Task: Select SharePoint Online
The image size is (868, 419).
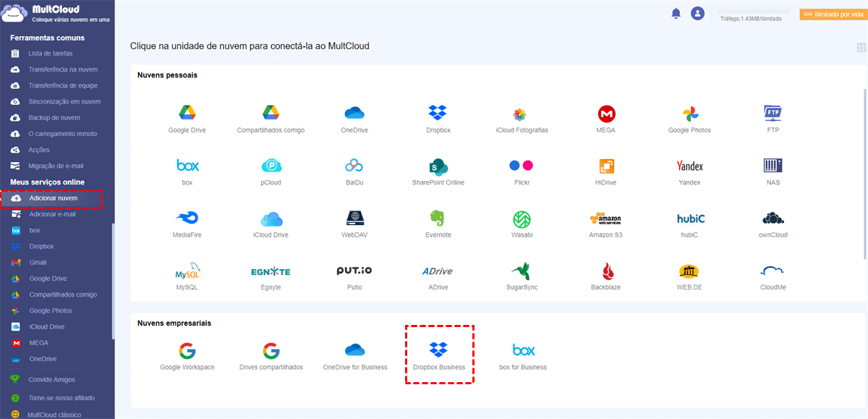Action: 438,166
